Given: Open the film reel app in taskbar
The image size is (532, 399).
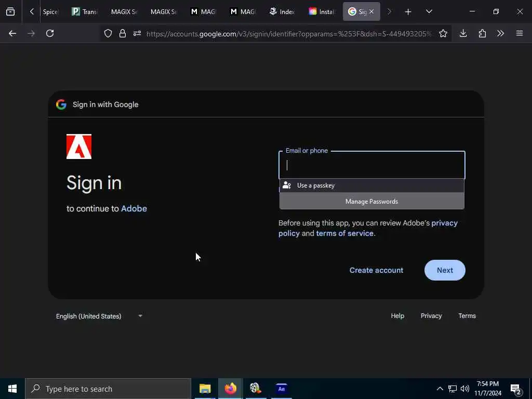Looking at the screenshot, I should [x=256, y=389].
